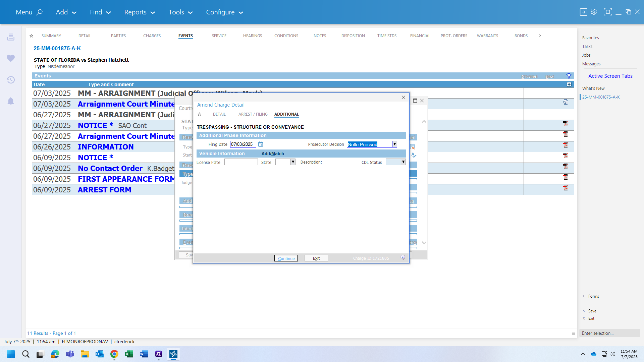Expand the Reports menu
Image resolution: width=644 pixels, height=362 pixels.
point(140,12)
